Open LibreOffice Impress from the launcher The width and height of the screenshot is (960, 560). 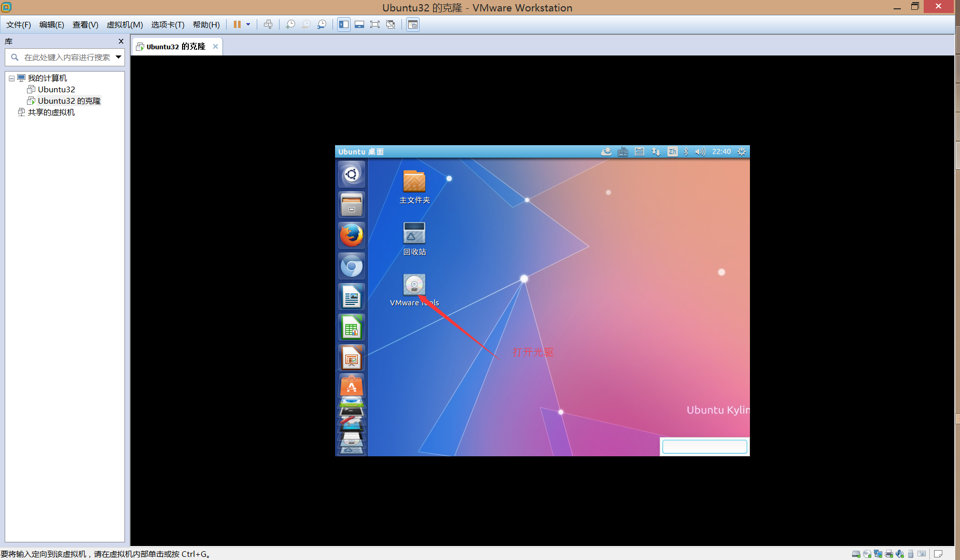352,358
